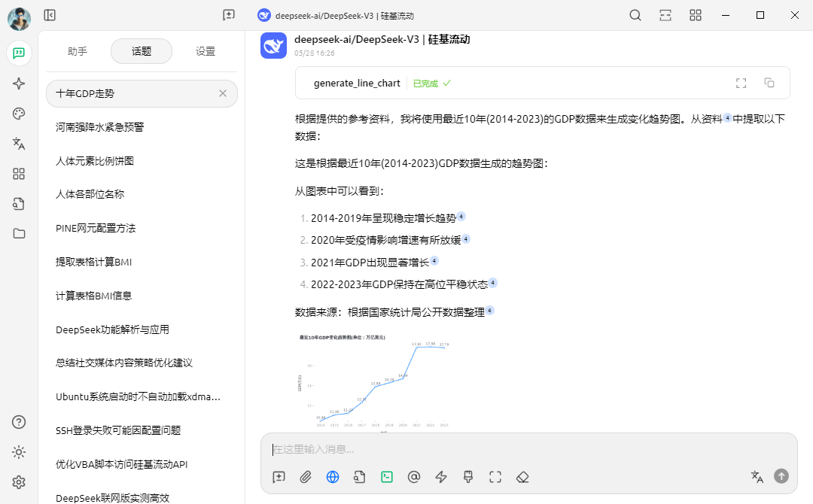Click the 05/28 16:26 message timestamp
Image resolution: width=813 pixels, height=504 pixels.
(314, 53)
